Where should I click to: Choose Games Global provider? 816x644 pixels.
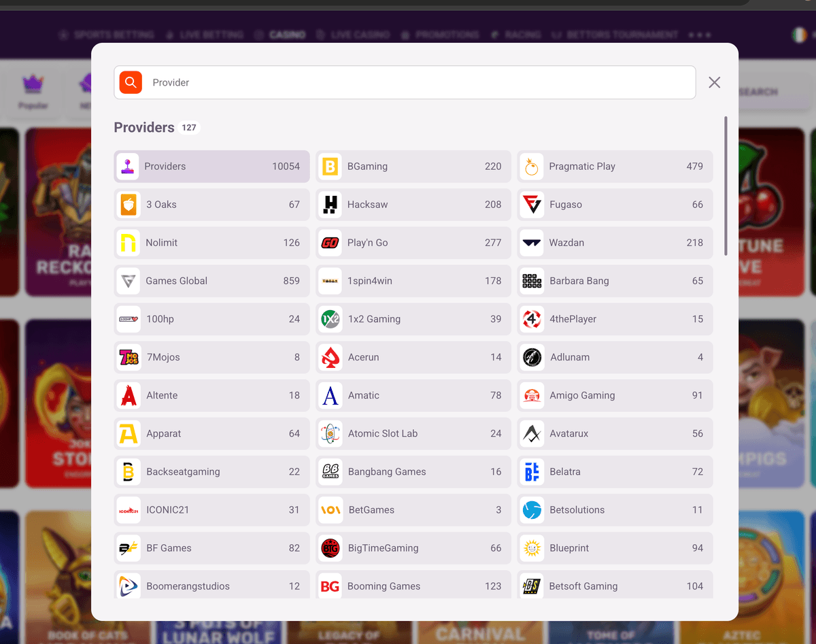tap(211, 281)
